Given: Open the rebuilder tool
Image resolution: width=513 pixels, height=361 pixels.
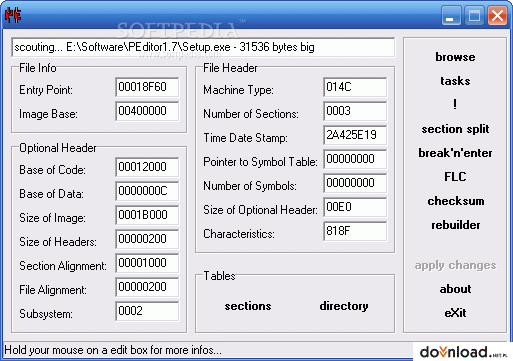Looking at the screenshot, I should [455, 225].
